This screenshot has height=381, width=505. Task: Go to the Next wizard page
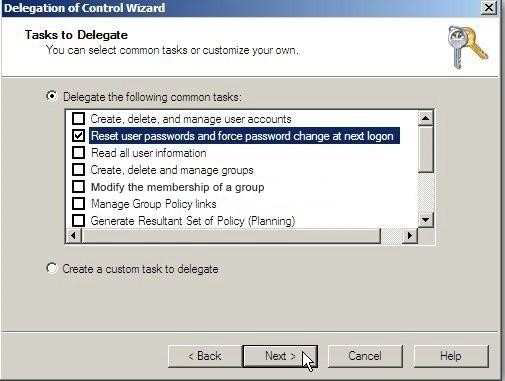[x=280, y=356]
